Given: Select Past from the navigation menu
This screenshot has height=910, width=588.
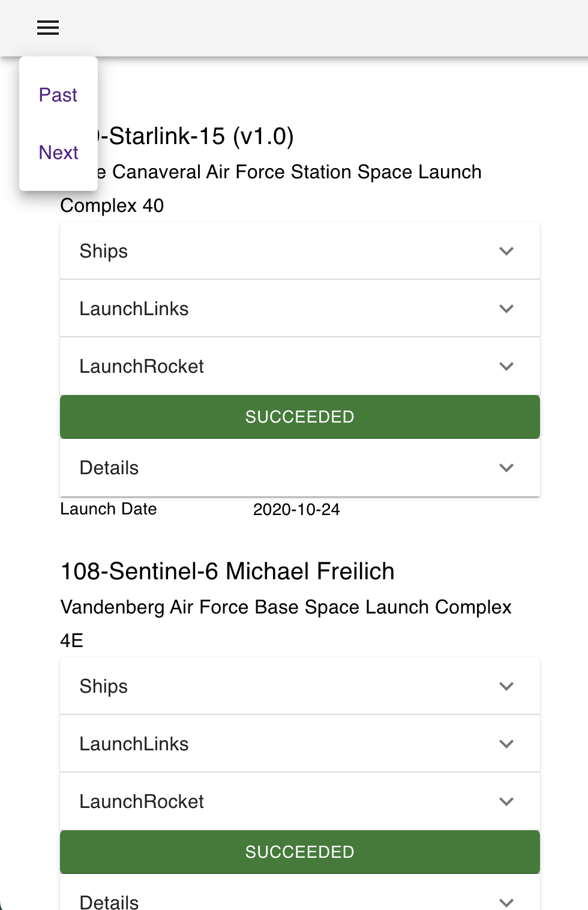Looking at the screenshot, I should [x=58, y=94].
